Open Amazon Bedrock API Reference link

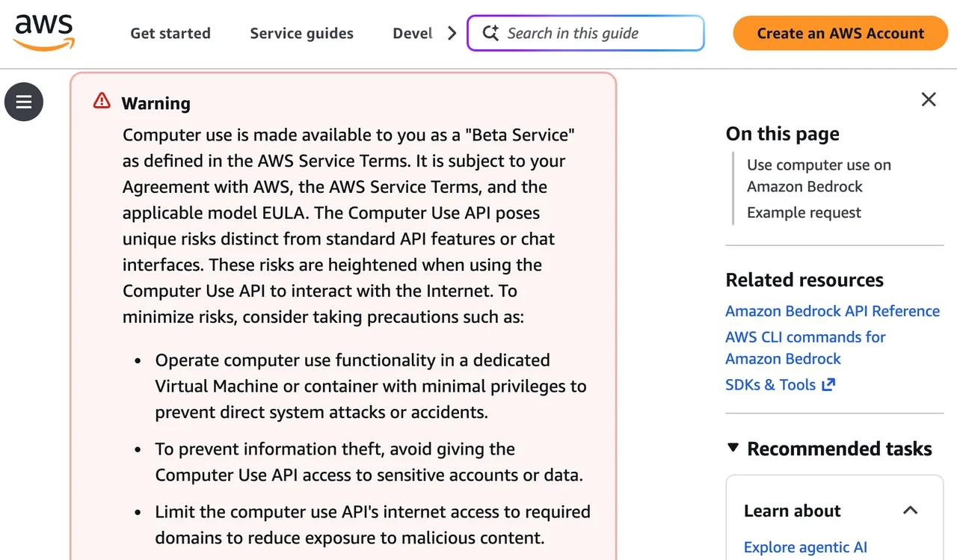(x=832, y=311)
